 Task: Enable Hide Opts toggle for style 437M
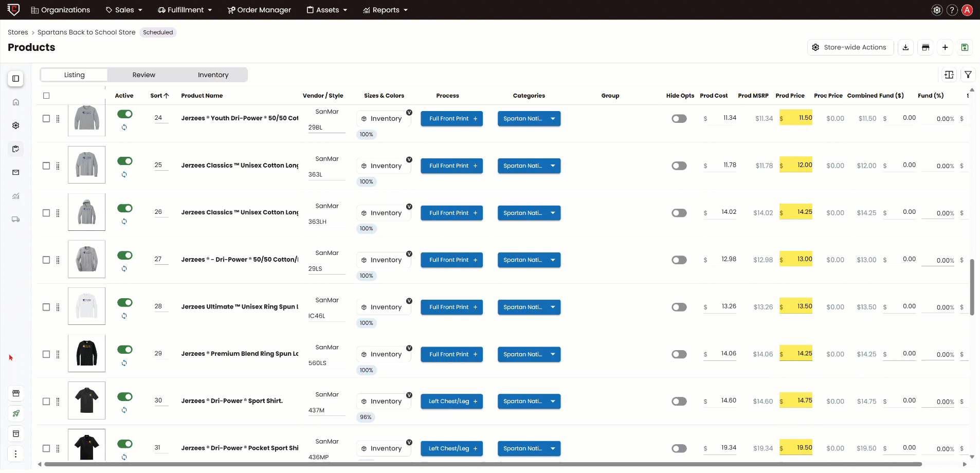(679, 402)
